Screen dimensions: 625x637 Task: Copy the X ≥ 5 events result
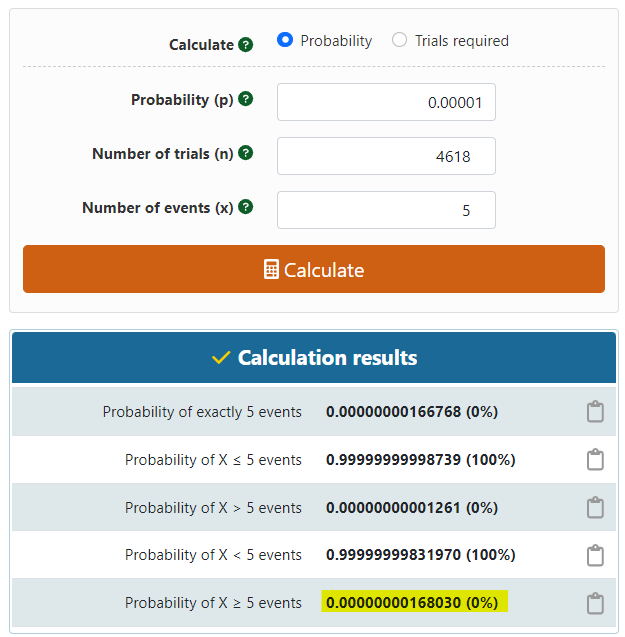(x=595, y=603)
